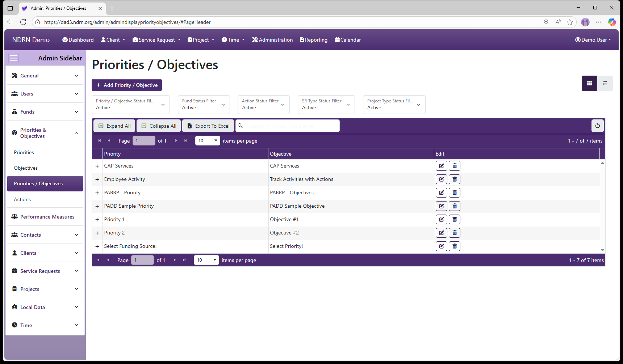The height and width of the screenshot is (364, 623).
Task: Open Demo.User account menu
Action: coord(593,40)
